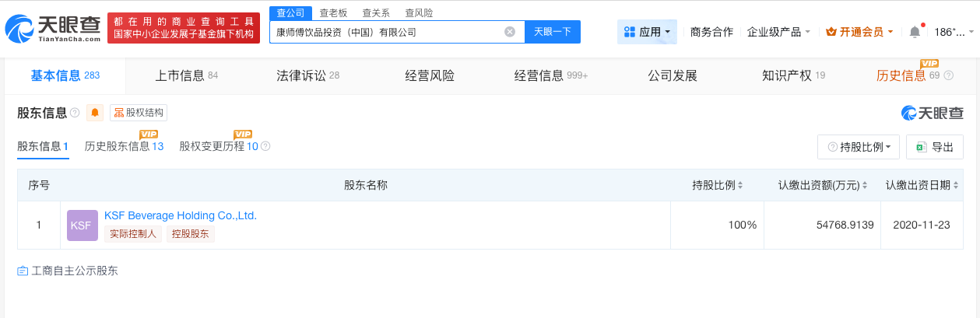This screenshot has height=318, width=980.
Task: Switch to 法律诉讼 tab
Action: click(308, 75)
